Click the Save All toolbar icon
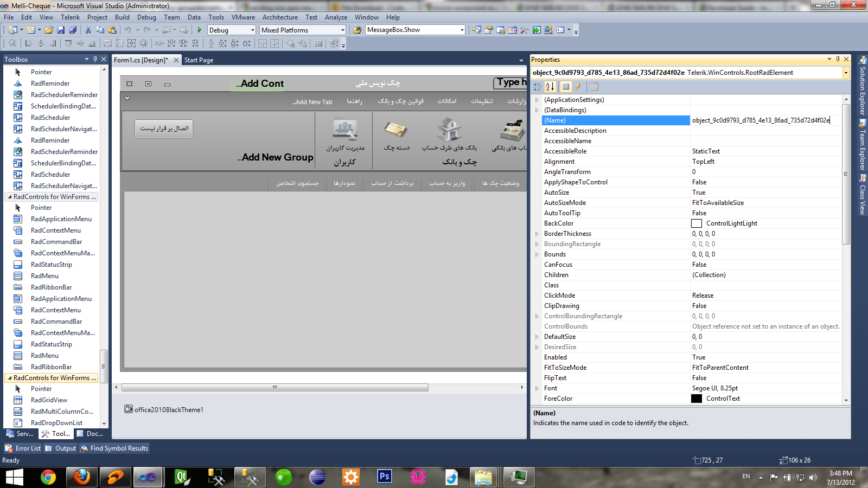 click(72, 30)
